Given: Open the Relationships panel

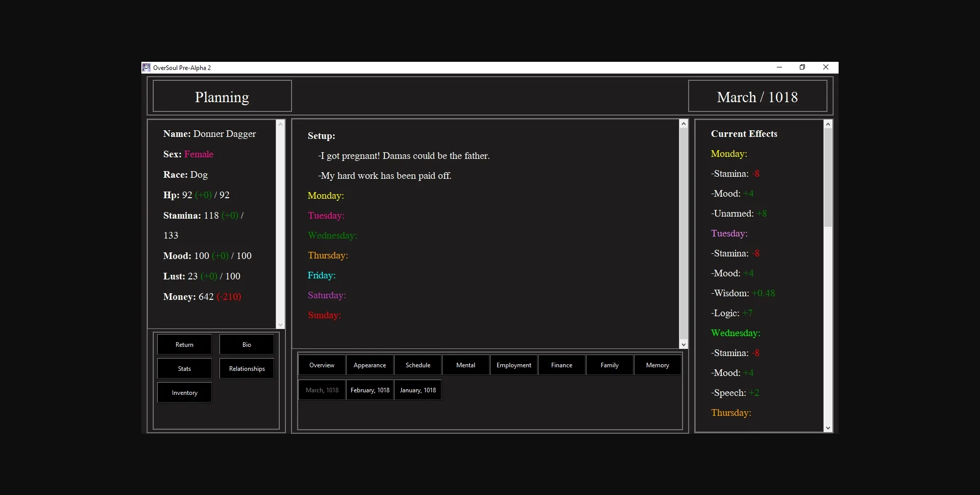Looking at the screenshot, I should tap(247, 369).
